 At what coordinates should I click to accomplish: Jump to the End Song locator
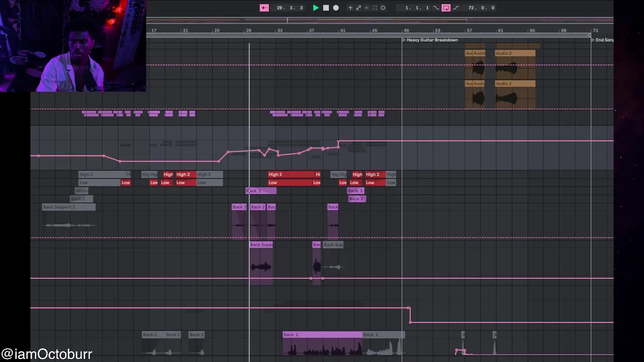(x=602, y=40)
